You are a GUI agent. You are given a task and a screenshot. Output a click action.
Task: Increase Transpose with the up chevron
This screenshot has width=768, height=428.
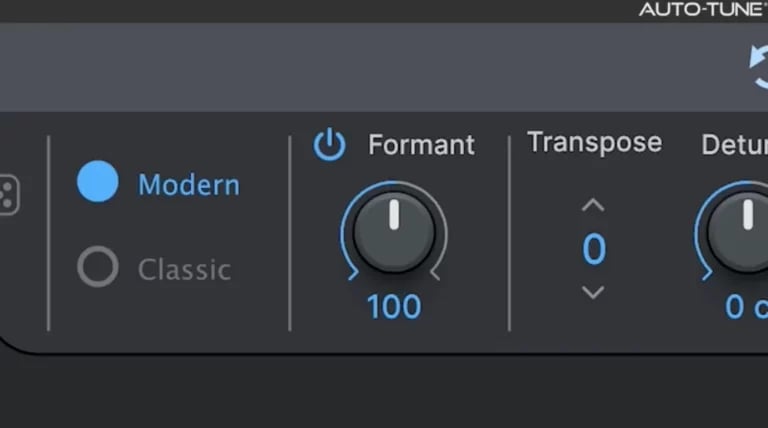pyautogui.click(x=593, y=205)
